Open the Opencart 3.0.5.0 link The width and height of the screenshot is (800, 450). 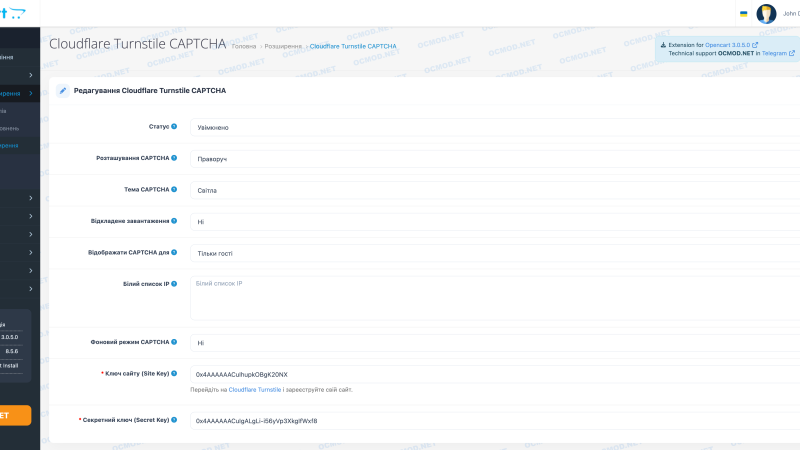[728, 45]
